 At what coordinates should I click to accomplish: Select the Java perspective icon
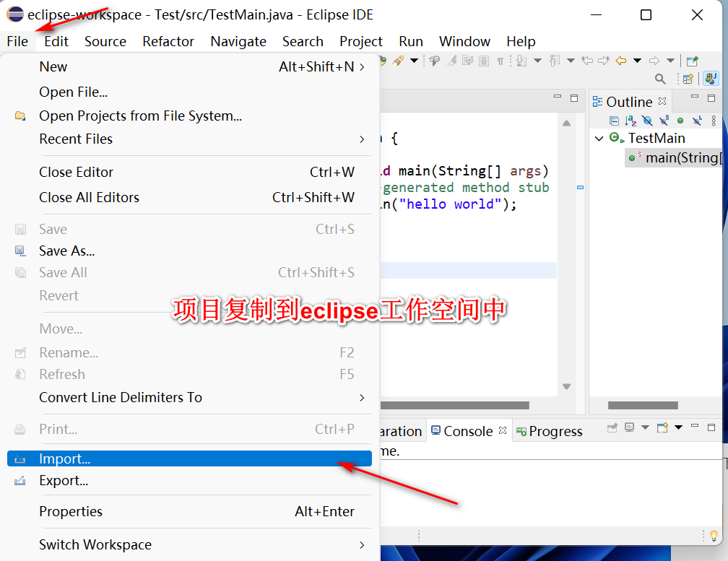coord(711,79)
